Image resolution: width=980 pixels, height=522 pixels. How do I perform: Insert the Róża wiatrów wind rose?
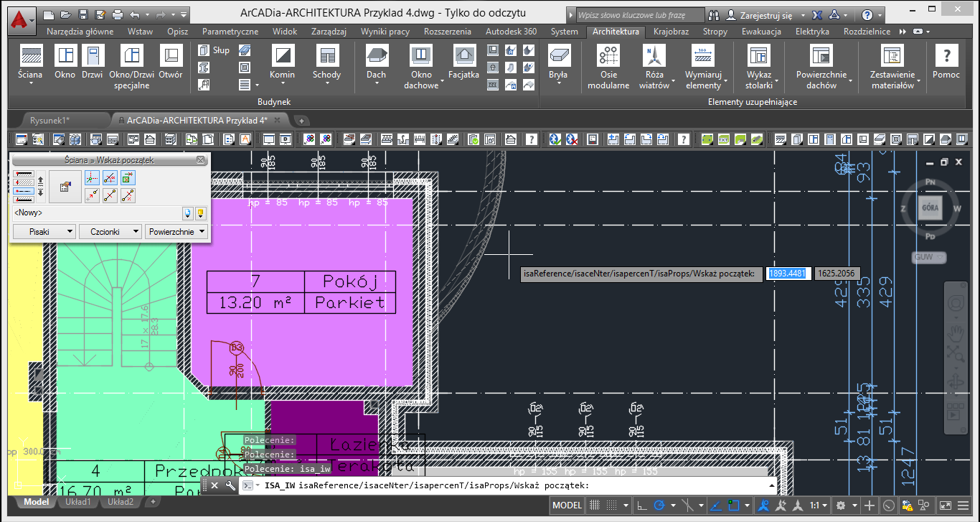pos(654,67)
